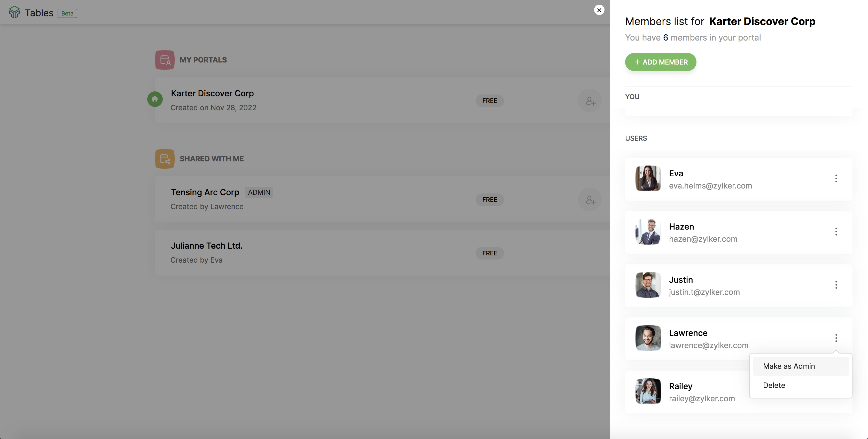Click the My Portals icon
The width and height of the screenshot is (868, 439).
coord(165,60)
